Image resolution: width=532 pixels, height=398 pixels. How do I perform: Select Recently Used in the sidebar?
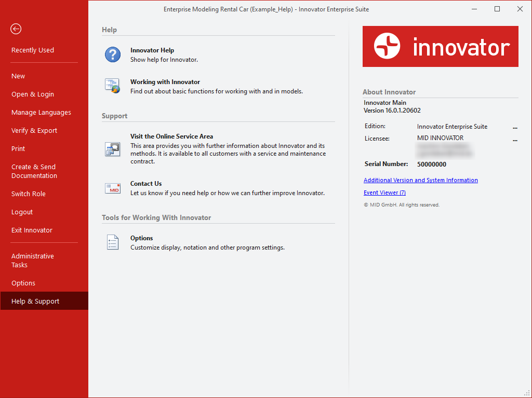pyautogui.click(x=33, y=50)
